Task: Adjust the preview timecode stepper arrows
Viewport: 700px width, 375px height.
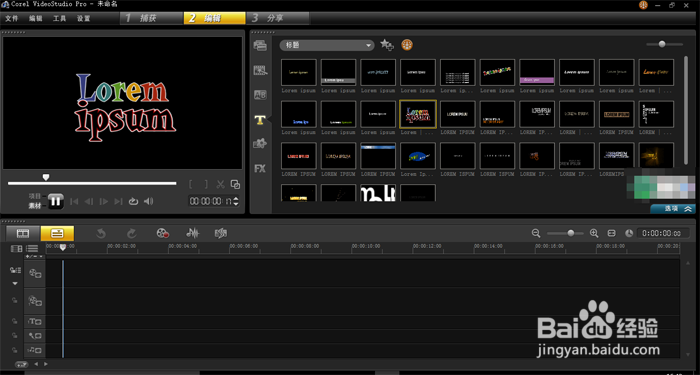Action: click(236, 201)
